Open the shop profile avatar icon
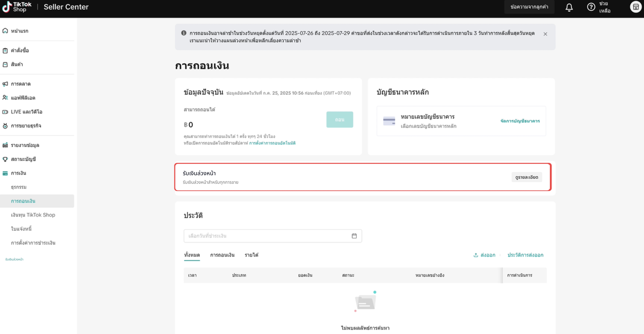The height and width of the screenshot is (334, 644). [635, 7]
